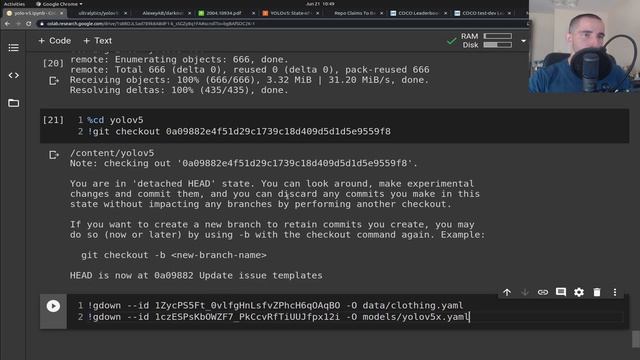Copy link to the selected cell
Image resolution: width=640 pixels, height=360 pixels.
(543, 292)
